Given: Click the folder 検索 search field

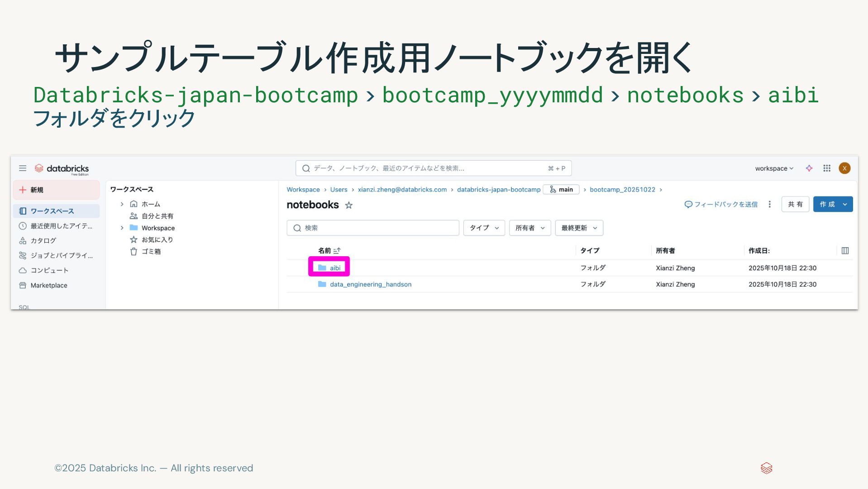Looking at the screenshot, I should [373, 228].
